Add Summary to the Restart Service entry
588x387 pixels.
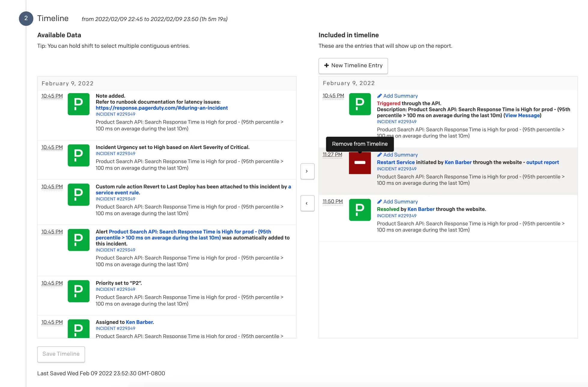[x=397, y=155]
